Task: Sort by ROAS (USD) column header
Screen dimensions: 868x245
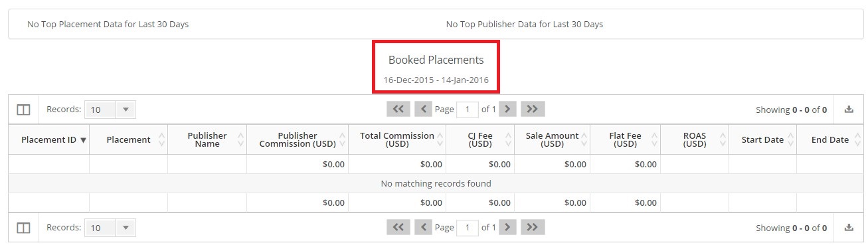Action: tap(695, 139)
